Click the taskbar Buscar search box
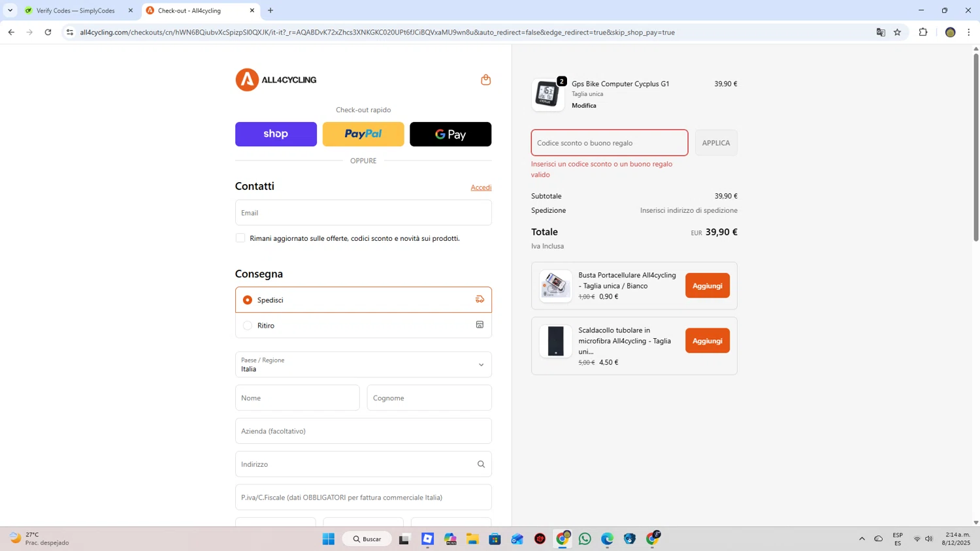This screenshot has height=551, width=980. click(x=367, y=539)
